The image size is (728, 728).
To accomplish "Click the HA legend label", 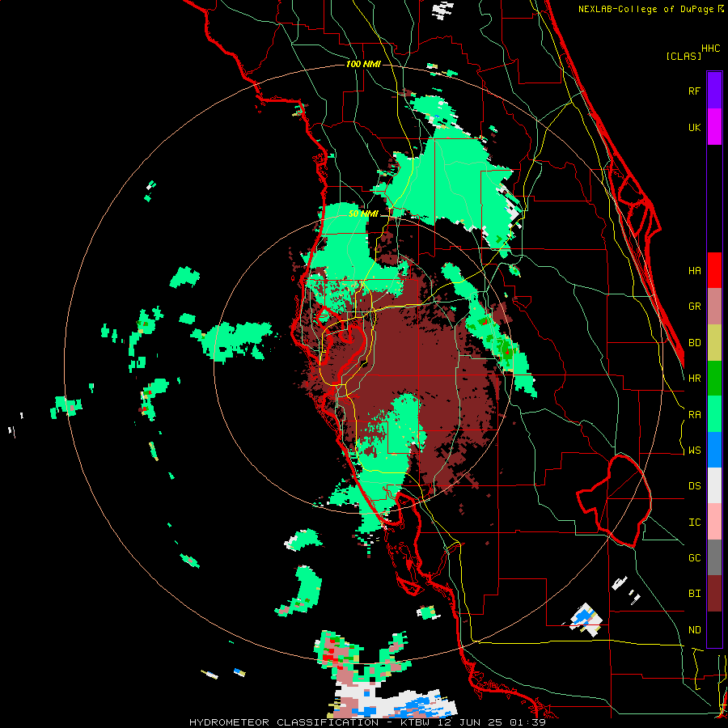I will [x=694, y=270].
